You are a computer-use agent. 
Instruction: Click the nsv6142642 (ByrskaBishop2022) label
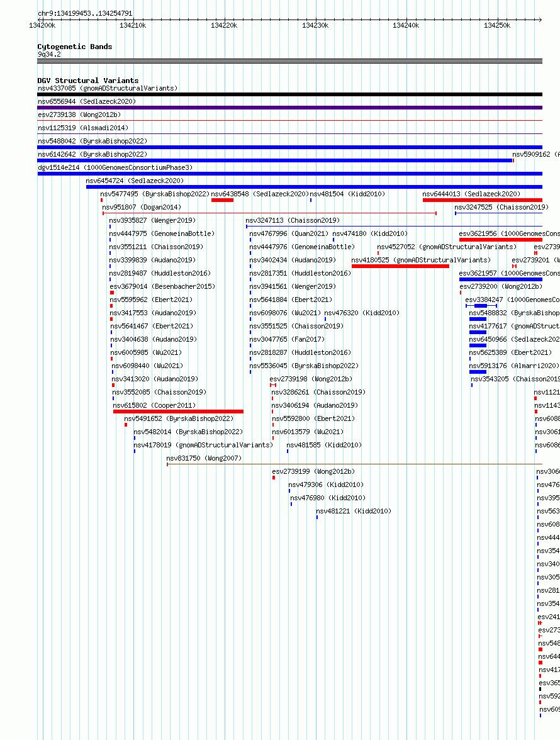(92, 154)
